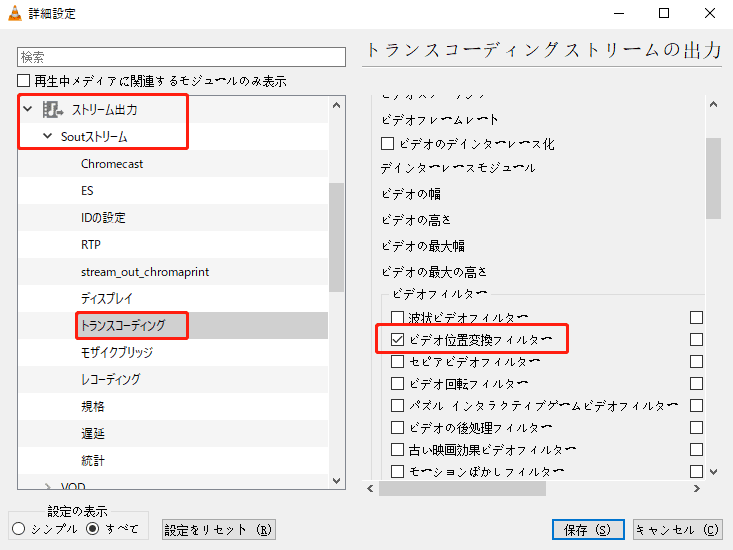Click settings panel scroll down arrow
Screen dimensions: 733x550
(713, 472)
